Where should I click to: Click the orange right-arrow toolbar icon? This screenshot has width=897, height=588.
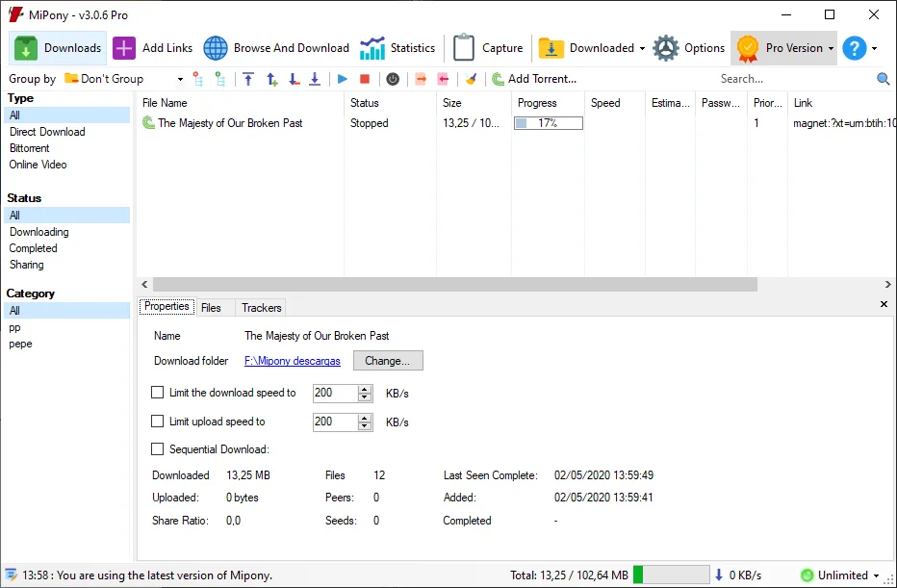tap(421, 79)
